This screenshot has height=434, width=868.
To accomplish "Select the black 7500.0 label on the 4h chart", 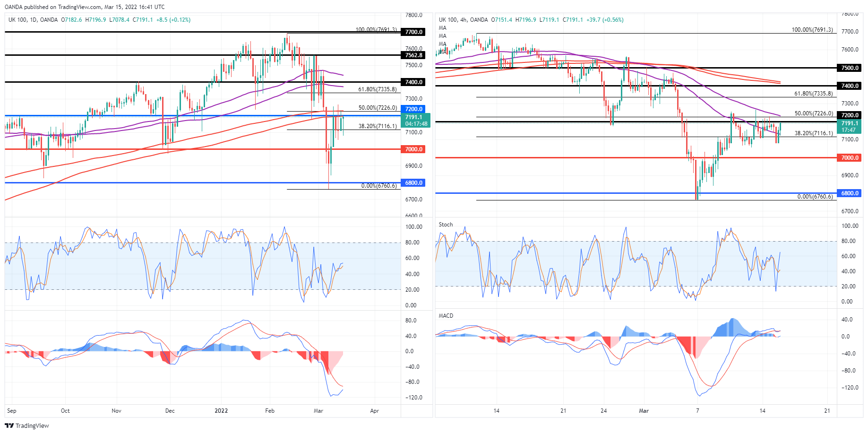I will pos(850,68).
